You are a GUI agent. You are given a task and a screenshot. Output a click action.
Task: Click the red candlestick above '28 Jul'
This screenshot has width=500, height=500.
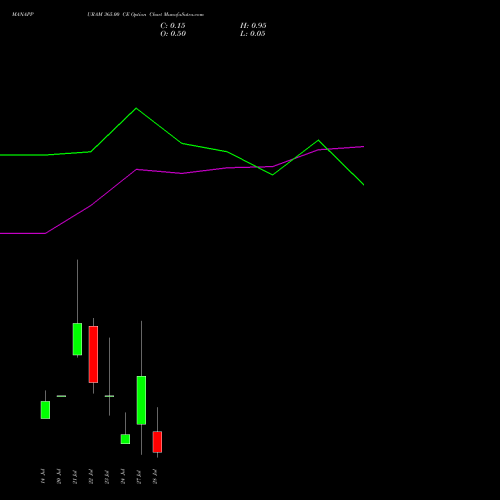[x=157, y=442]
